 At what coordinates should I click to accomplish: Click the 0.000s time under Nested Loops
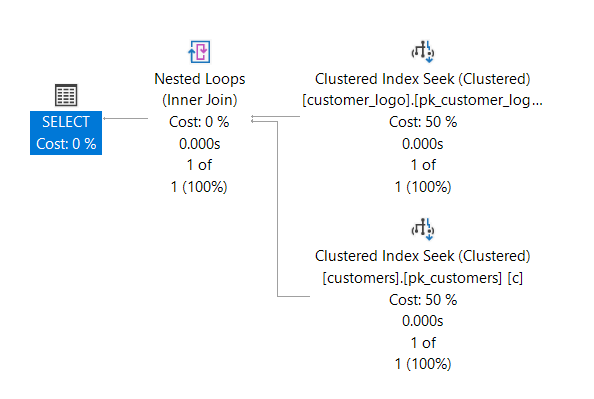click(x=200, y=144)
